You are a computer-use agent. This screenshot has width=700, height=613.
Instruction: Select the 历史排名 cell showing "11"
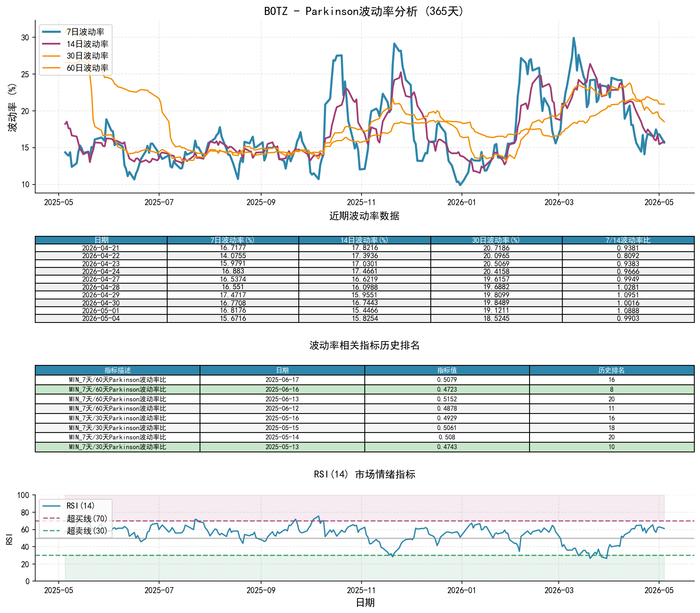pyautogui.click(x=612, y=409)
